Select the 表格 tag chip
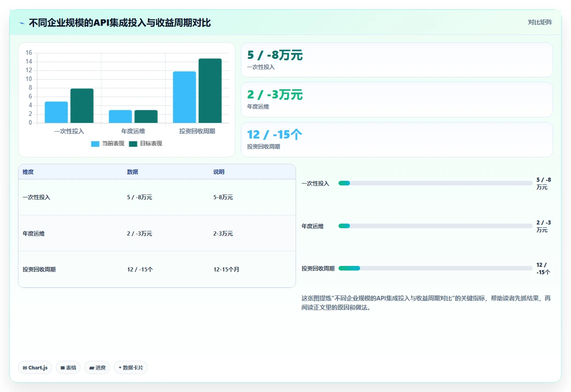This screenshot has height=392, width=571. [x=68, y=368]
